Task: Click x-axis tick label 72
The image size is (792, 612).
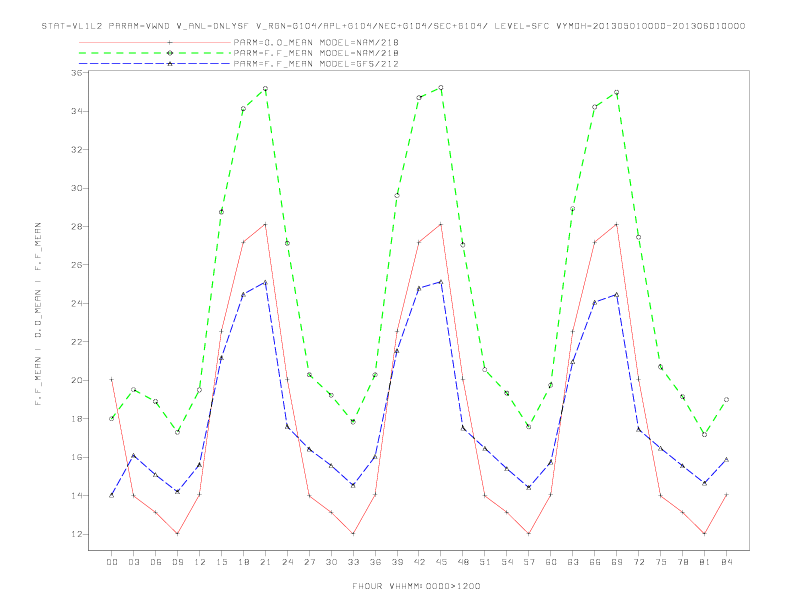Action: tap(638, 562)
